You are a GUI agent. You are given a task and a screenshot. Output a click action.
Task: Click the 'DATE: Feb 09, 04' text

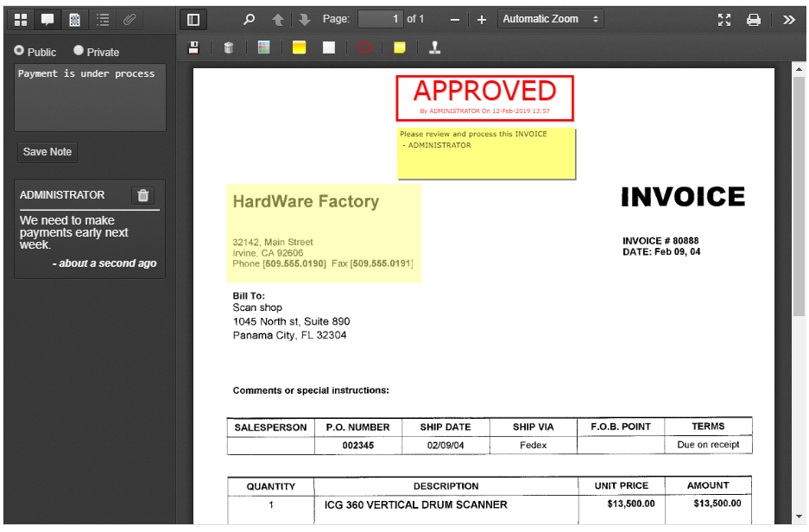click(661, 252)
